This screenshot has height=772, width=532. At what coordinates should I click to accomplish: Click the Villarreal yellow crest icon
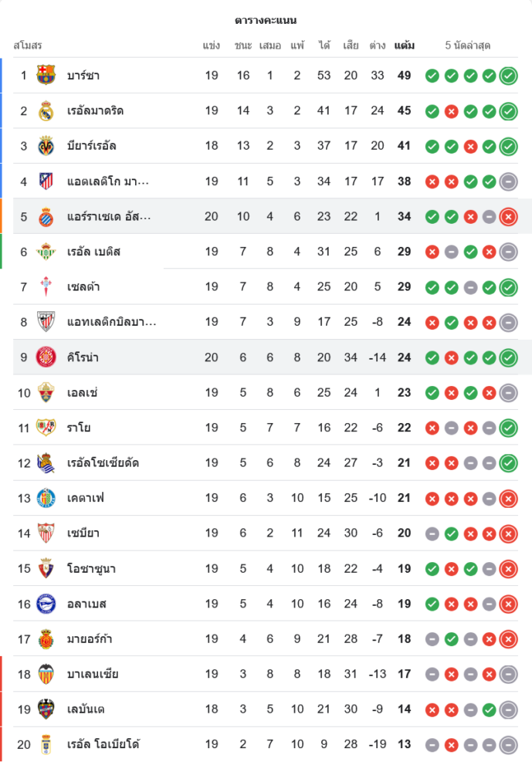click(x=46, y=146)
